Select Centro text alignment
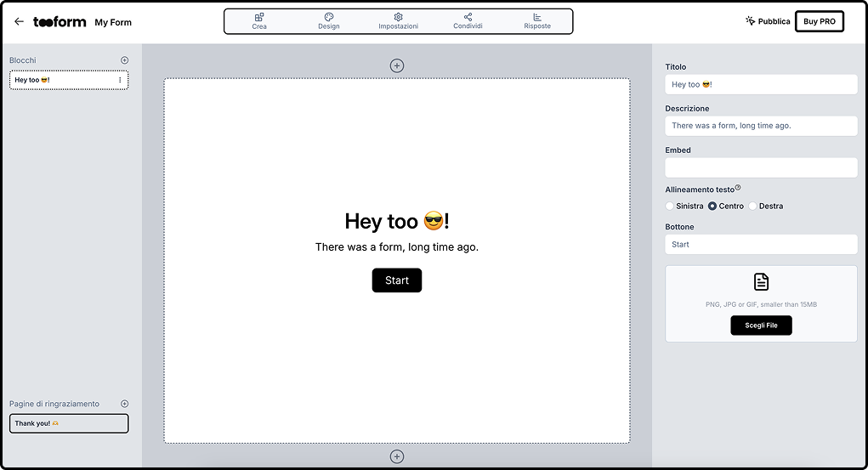The height and width of the screenshot is (470, 868). (712, 207)
